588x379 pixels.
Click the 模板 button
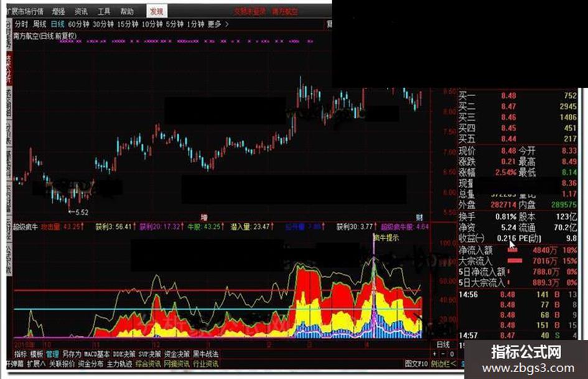click(x=36, y=354)
